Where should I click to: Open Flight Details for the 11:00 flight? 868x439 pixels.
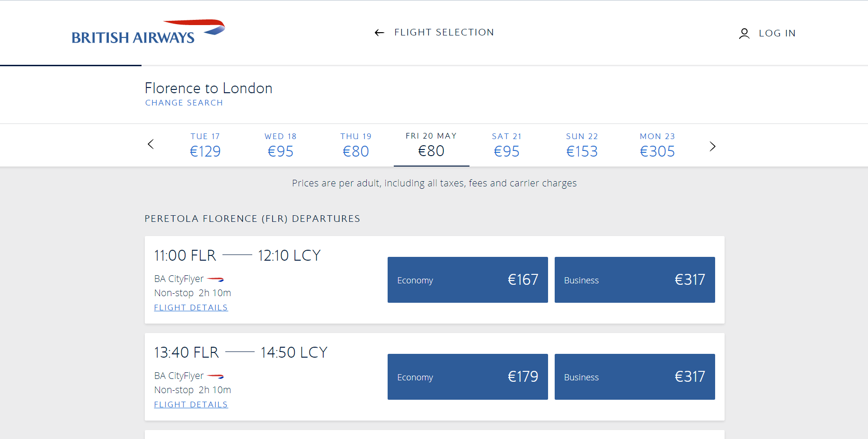[191, 307]
